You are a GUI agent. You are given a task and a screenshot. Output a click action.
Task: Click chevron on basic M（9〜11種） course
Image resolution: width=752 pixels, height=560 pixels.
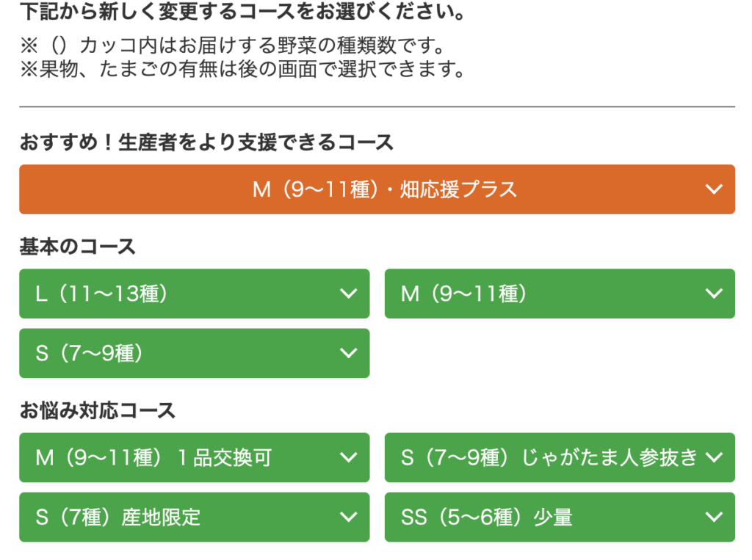(713, 294)
